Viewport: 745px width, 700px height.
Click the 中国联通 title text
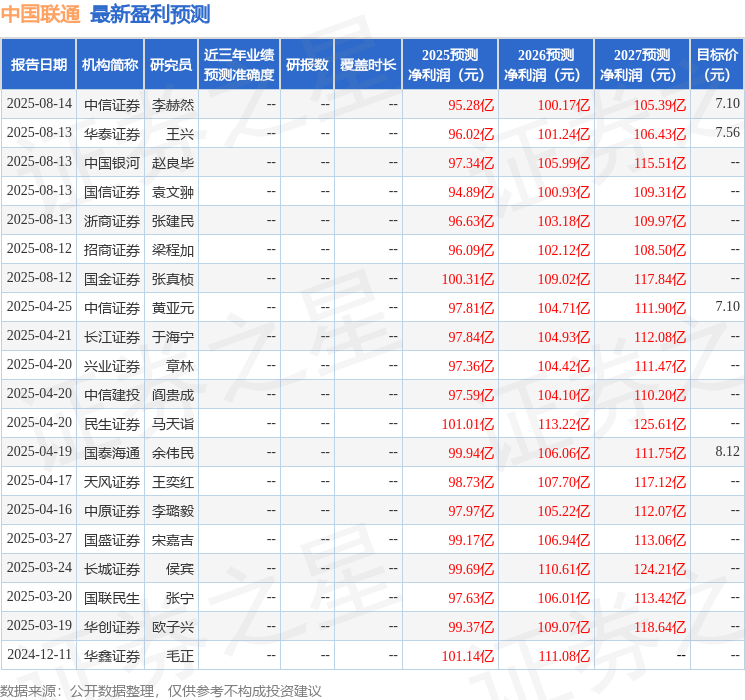pyautogui.click(x=40, y=14)
